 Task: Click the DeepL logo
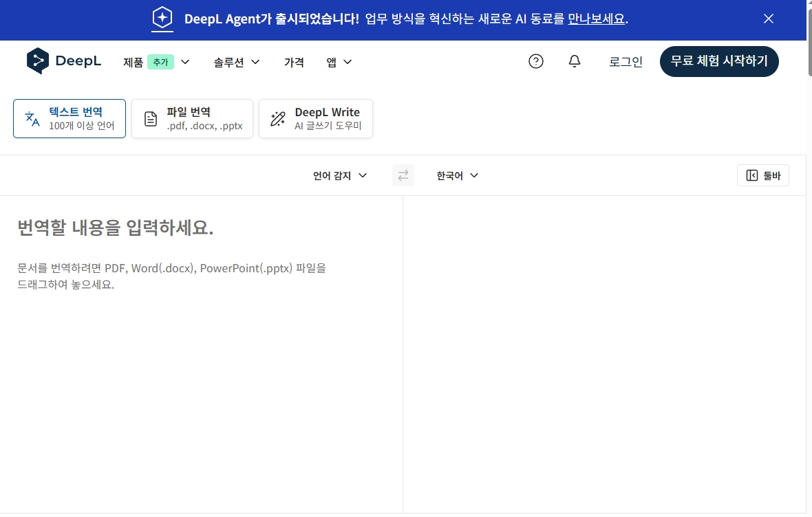click(64, 61)
